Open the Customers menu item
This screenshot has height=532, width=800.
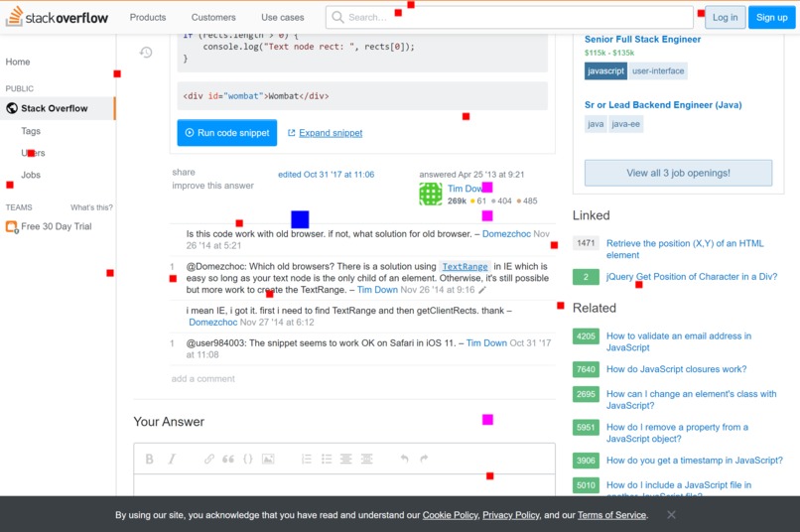[213, 17]
